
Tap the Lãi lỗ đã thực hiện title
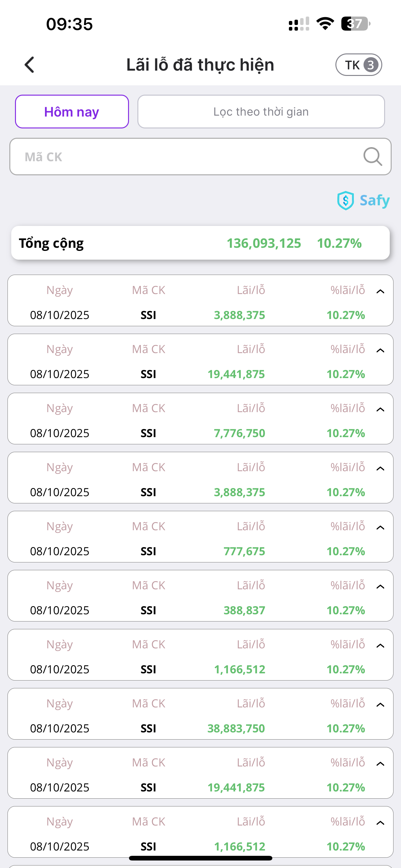[200, 65]
